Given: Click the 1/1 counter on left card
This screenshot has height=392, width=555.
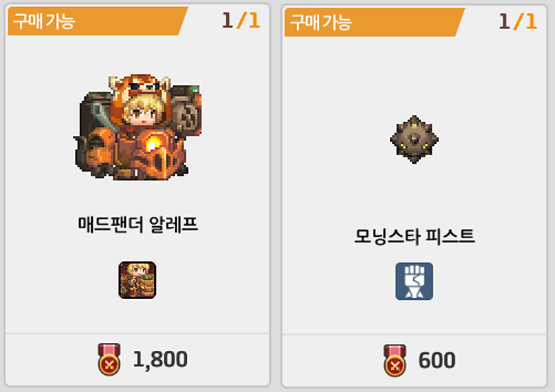Looking at the screenshot, I should tap(241, 21).
